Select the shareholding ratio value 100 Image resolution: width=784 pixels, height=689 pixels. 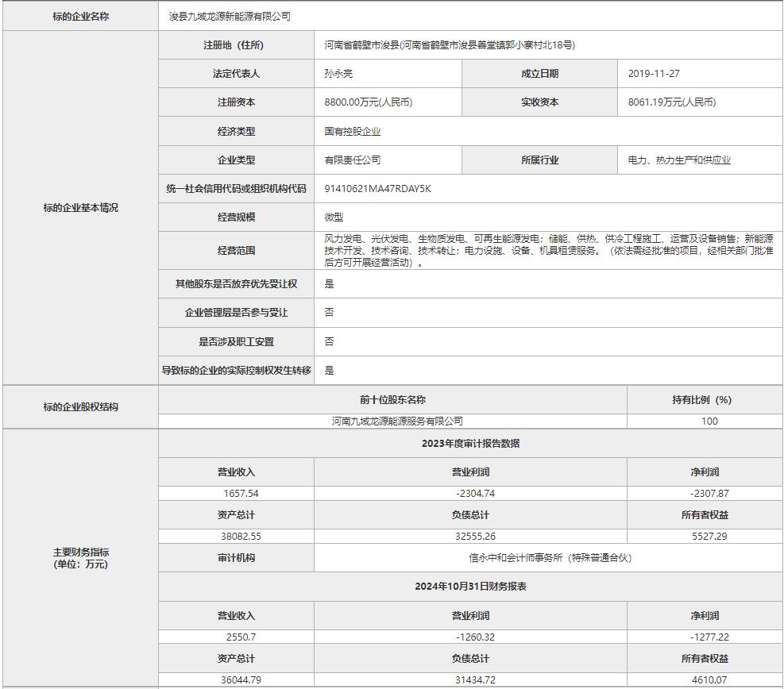point(709,421)
